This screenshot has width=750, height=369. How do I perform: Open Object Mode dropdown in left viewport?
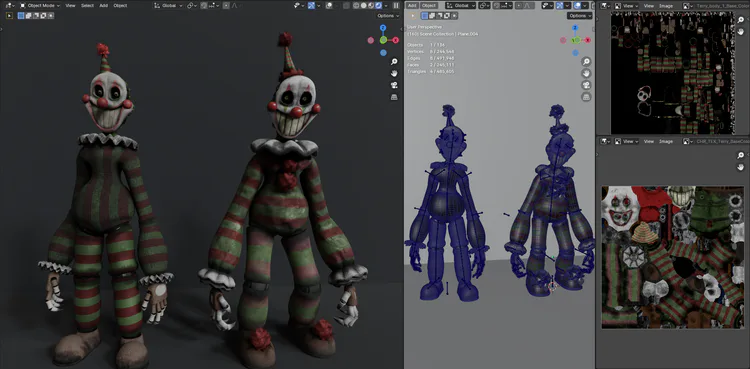[x=40, y=6]
